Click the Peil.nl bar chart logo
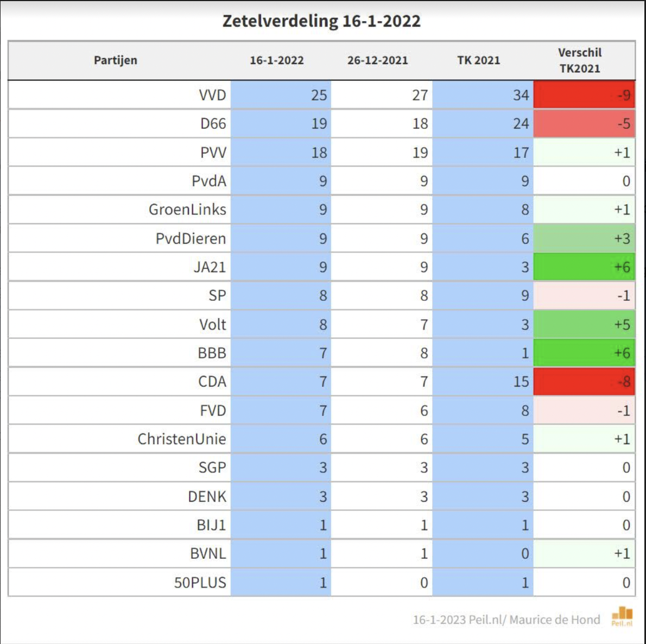This screenshot has height=644, width=646. click(622, 616)
